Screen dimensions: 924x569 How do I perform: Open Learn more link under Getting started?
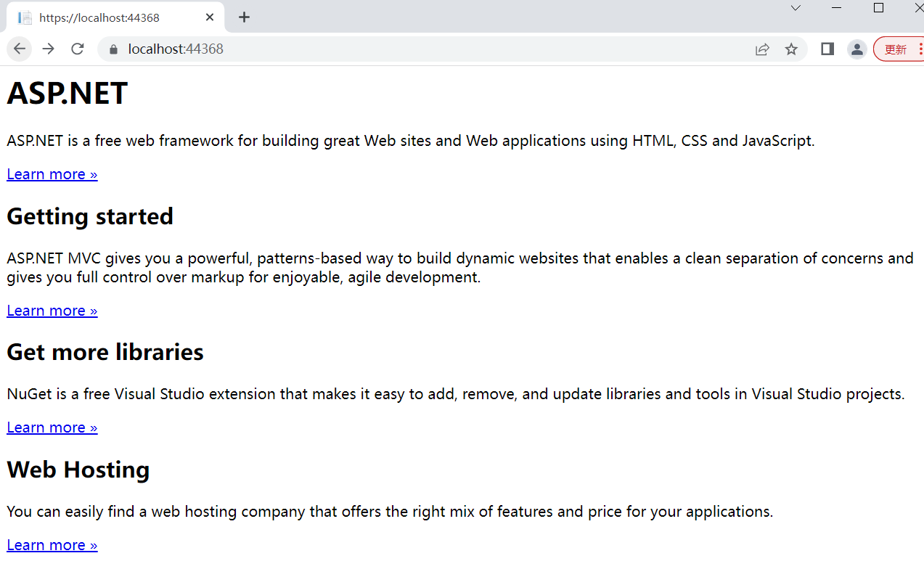(x=52, y=311)
